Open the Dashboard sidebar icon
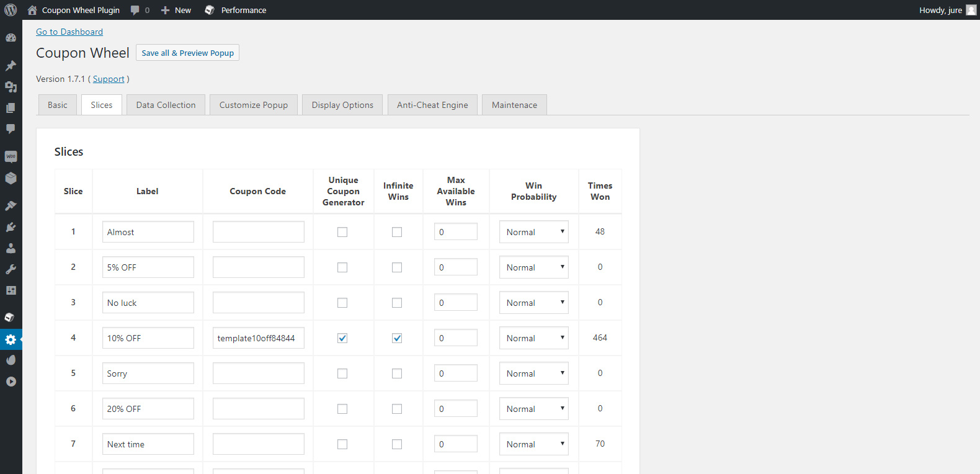The image size is (980, 474). pyautogui.click(x=11, y=38)
